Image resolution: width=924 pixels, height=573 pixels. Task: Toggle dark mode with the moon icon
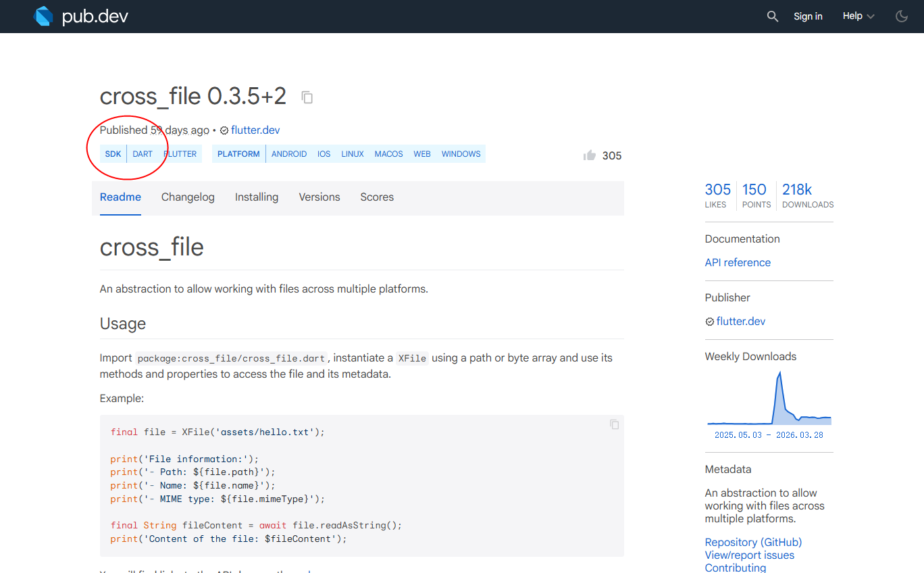[902, 16]
